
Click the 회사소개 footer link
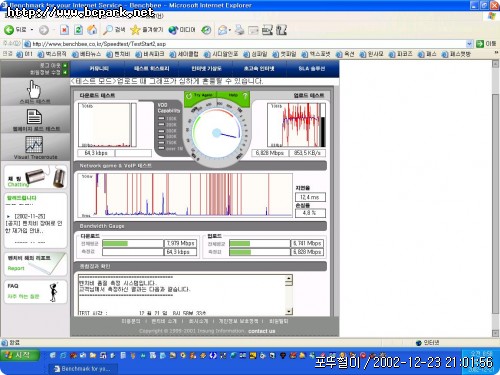198,321
